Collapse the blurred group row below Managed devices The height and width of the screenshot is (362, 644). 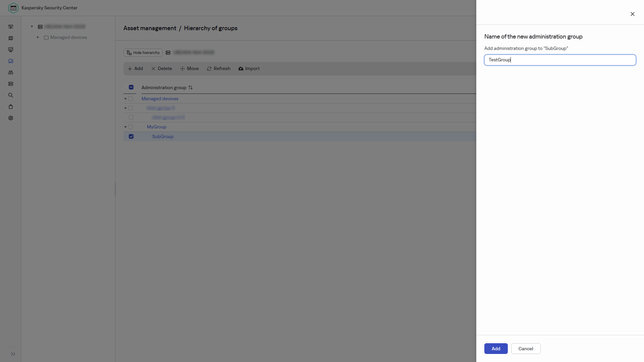(125, 108)
